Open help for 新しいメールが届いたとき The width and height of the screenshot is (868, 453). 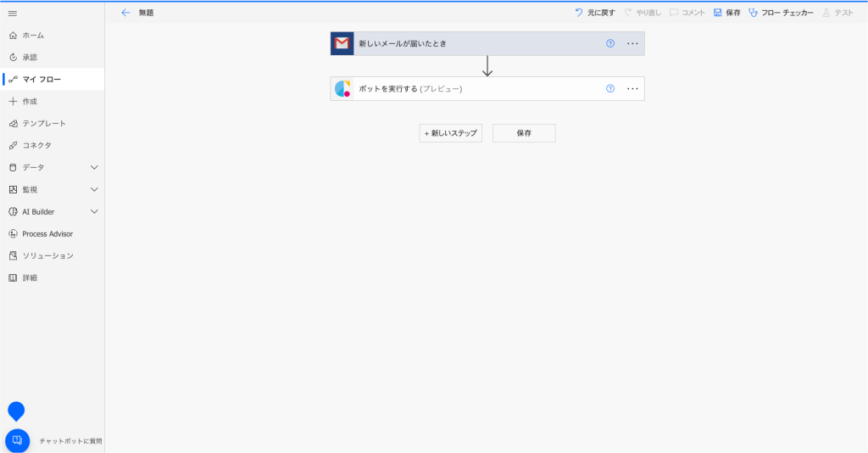(610, 44)
